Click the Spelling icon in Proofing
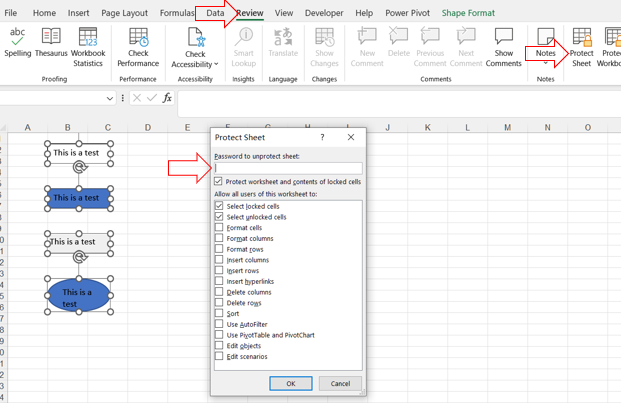The width and height of the screenshot is (621, 403). [x=17, y=42]
